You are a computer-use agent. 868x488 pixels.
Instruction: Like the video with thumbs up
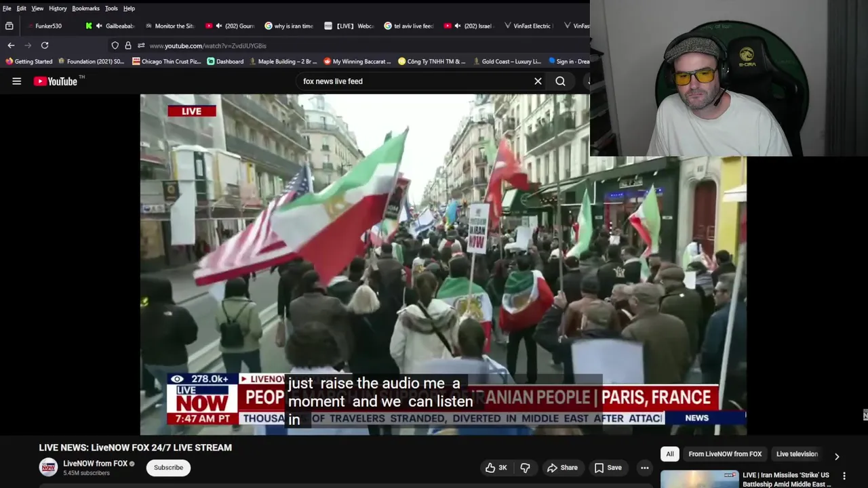496,468
